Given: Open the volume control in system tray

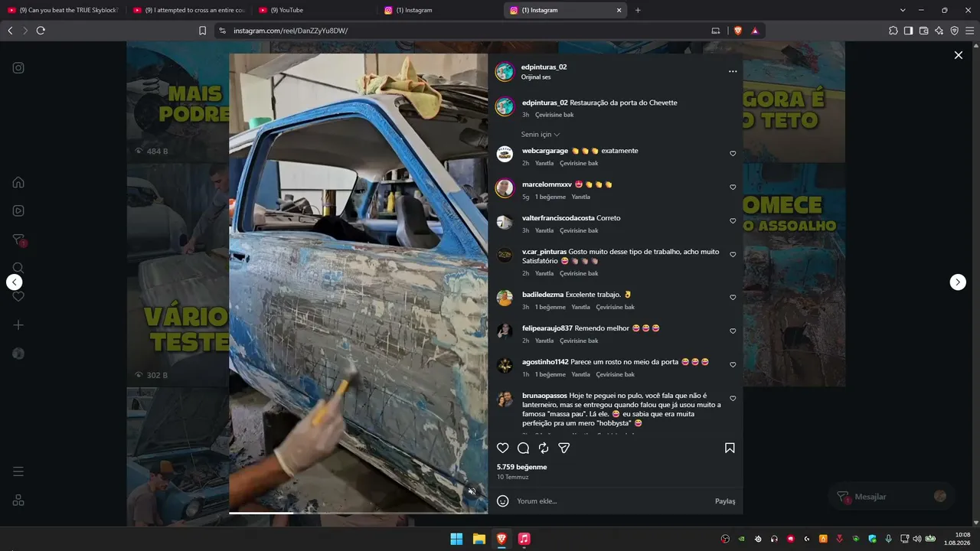Looking at the screenshot, I should pyautogui.click(x=917, y=539).
